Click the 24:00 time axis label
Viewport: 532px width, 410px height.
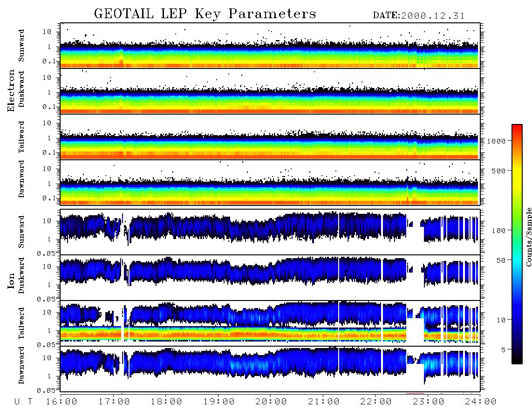tap(481, 402)
